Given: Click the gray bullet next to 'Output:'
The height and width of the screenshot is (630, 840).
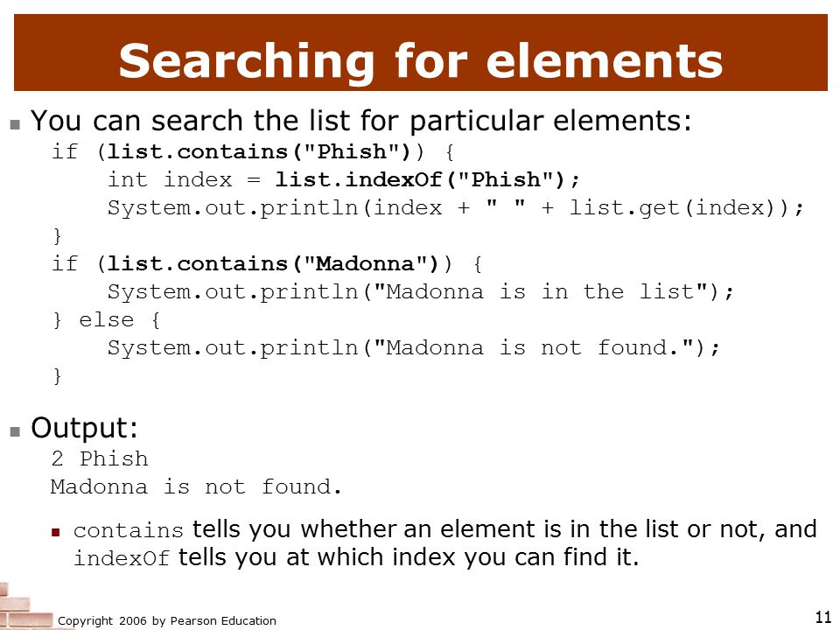Looking at the screenshot, I should click(x=15, y=431).
